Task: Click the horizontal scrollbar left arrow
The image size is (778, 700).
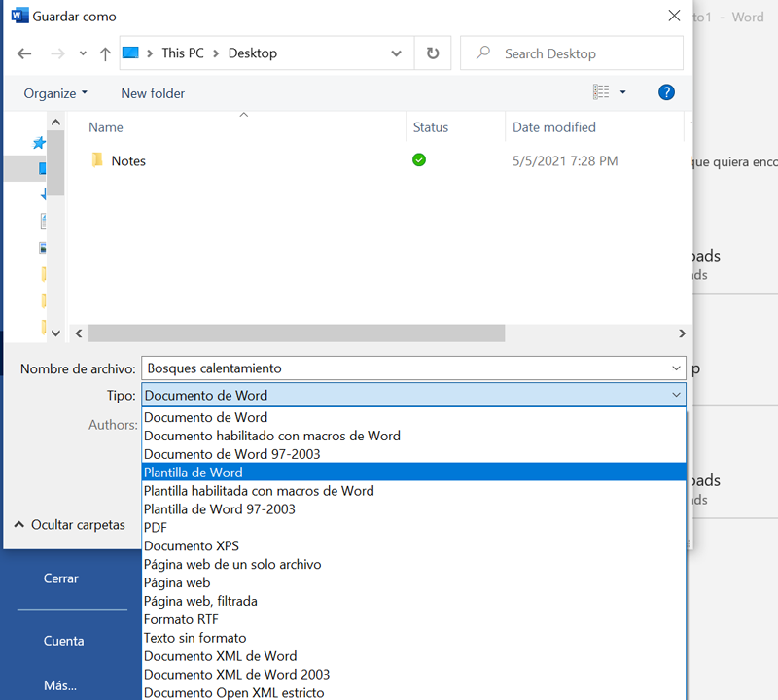Action: pos(79,333)
